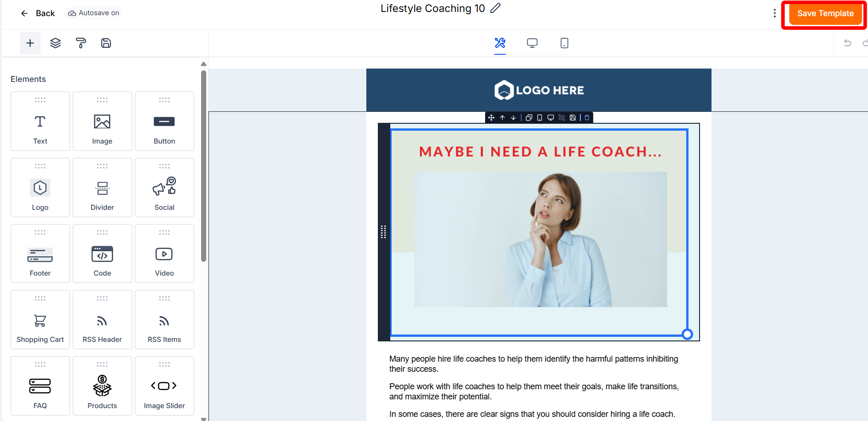Click the plus add elements icon
The width and height of the screenshot is (868, 421).
click(30, 43)
